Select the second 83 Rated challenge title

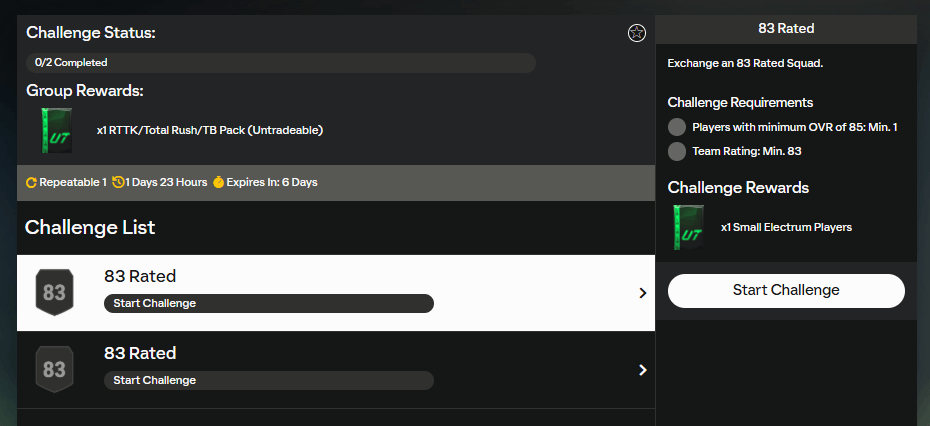coord(140,353)
